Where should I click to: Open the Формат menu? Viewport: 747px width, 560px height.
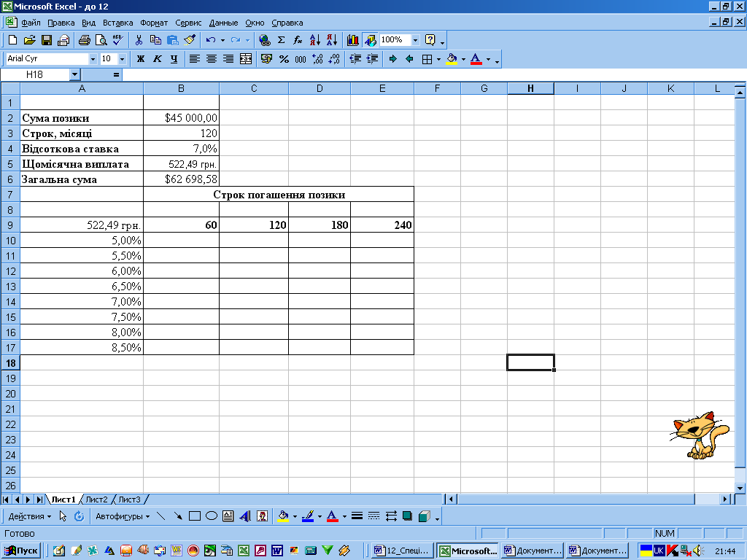pyautogui.click(x=154, y=23)
